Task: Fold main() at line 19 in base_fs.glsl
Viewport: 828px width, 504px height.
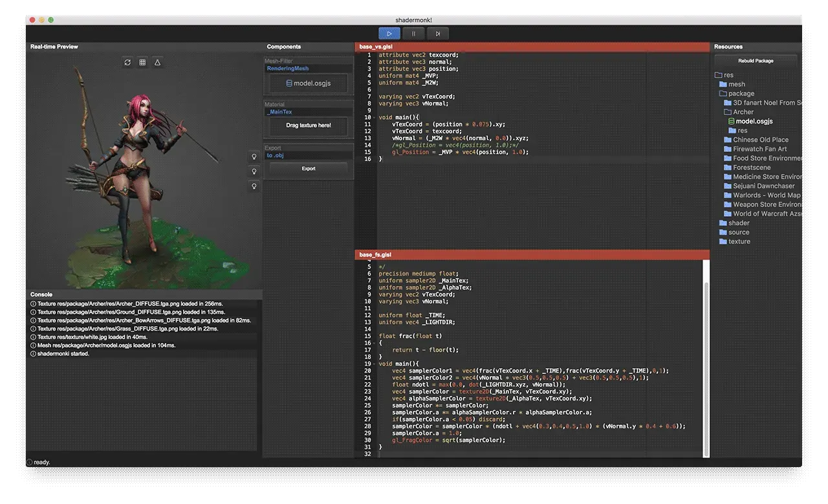Action: [374, 364]
